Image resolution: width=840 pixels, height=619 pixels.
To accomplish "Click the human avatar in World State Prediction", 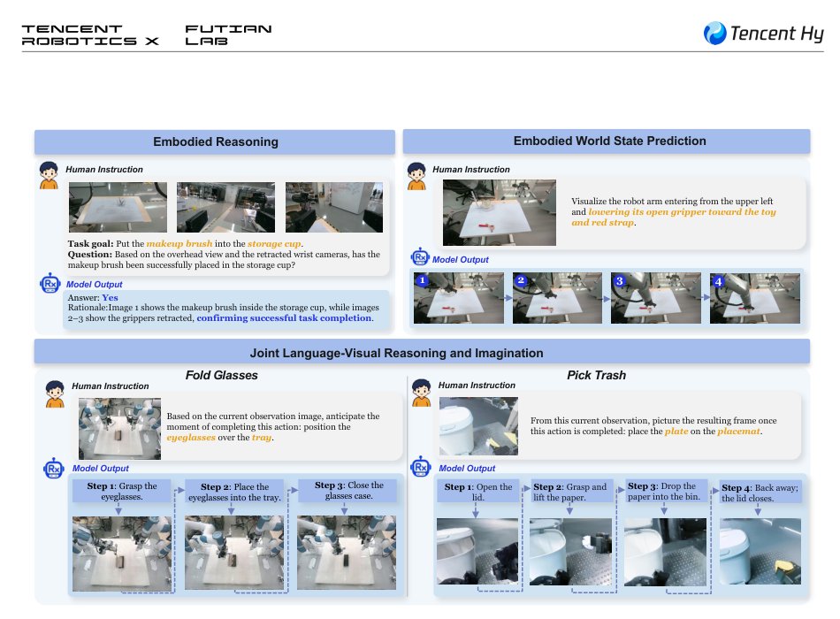I will coord(416,176).
